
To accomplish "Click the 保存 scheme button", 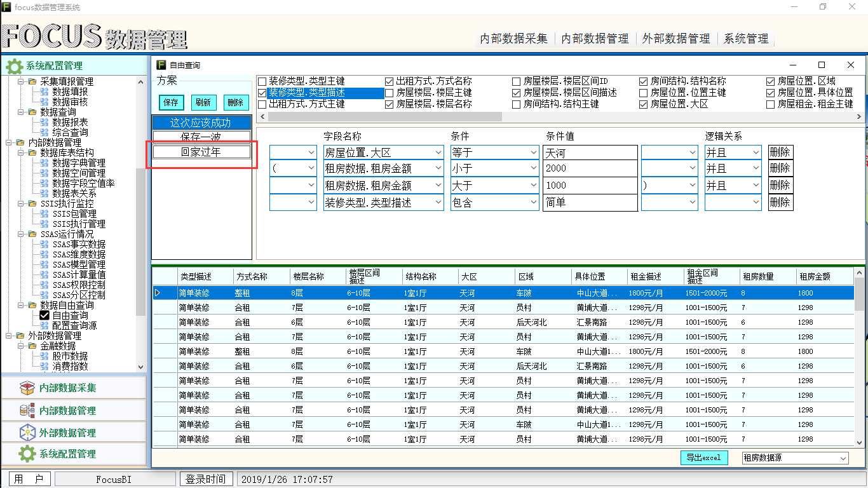I will click(171, 103).
